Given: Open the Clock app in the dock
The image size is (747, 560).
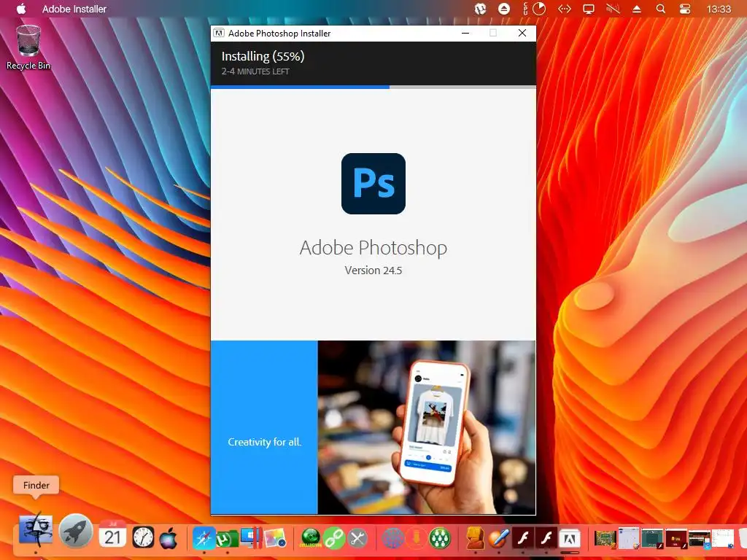Looking at the screenshot, I should click(143, 538).
